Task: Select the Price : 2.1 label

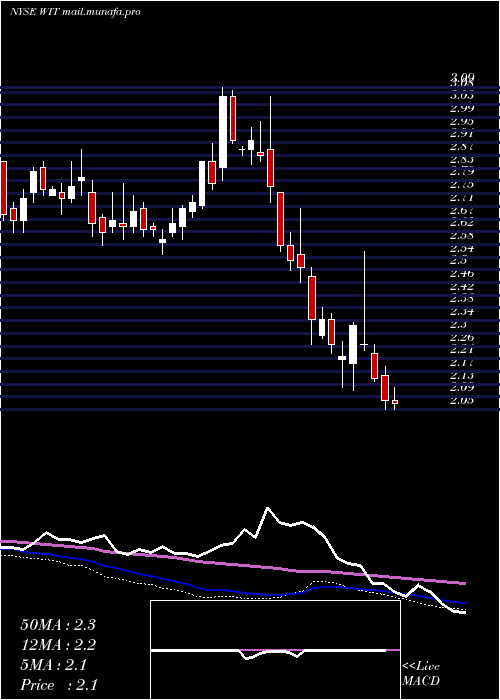Action: (x=59, y=685)
